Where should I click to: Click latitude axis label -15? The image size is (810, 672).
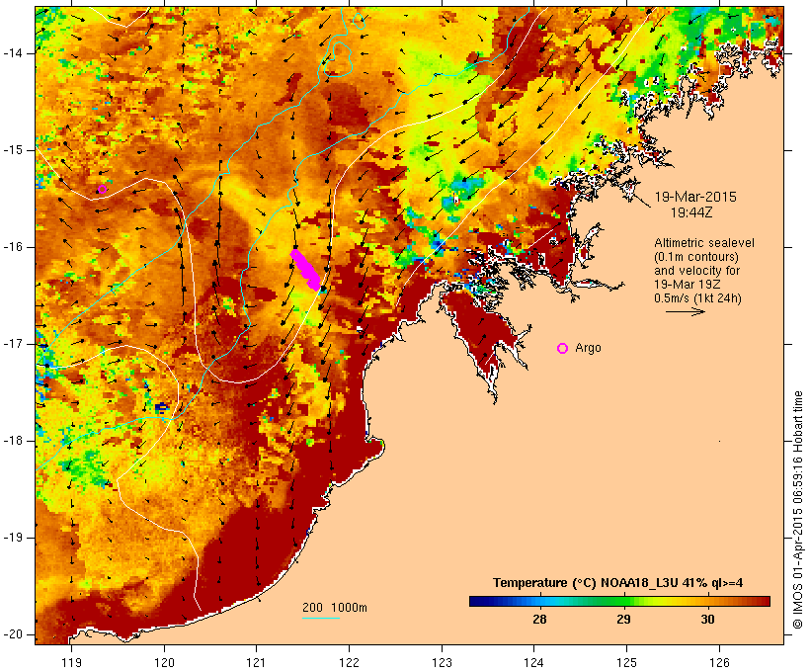coord(12,150)
